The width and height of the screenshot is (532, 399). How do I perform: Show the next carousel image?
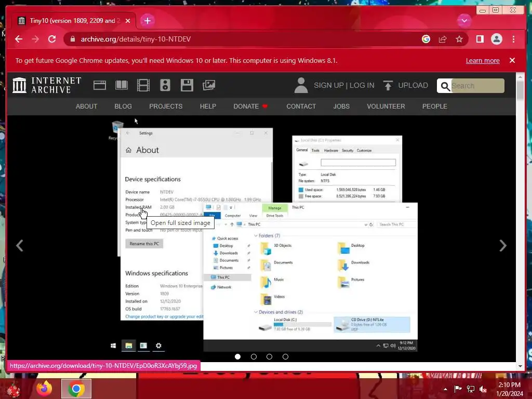point(503,246)
